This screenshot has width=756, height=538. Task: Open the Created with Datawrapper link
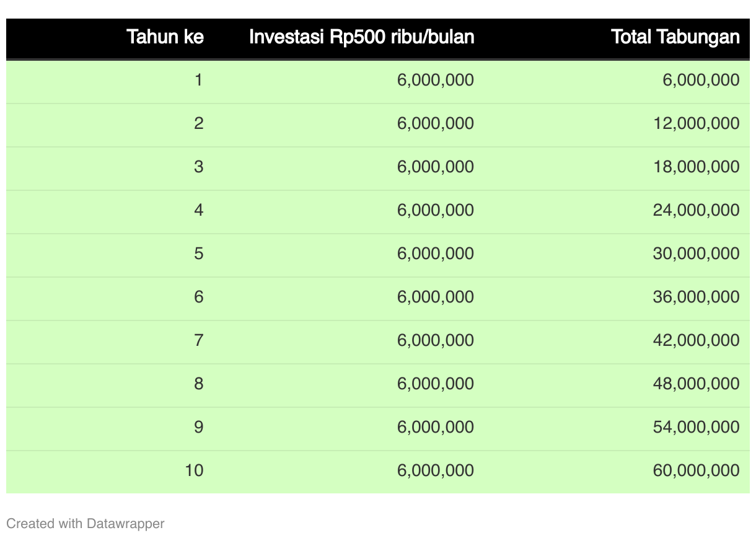tap(86, 524)
